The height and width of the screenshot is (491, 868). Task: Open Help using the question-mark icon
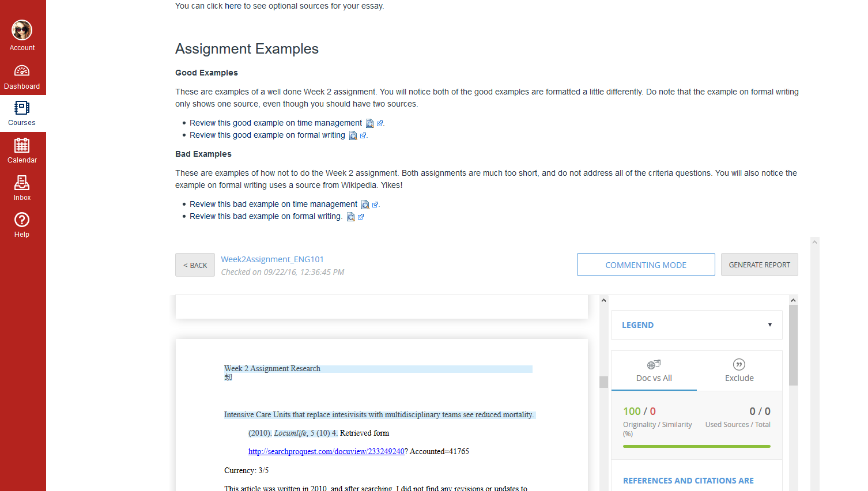(x=22, y=224)
